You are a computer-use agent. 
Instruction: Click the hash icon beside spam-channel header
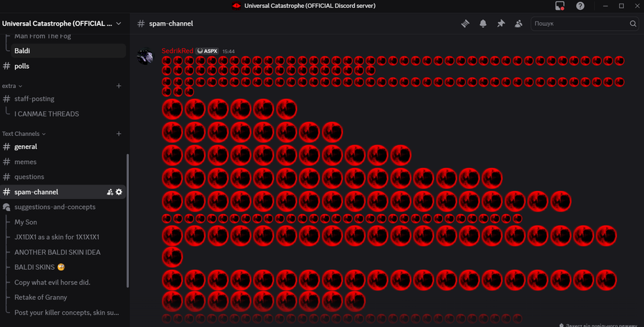point(141,24)
